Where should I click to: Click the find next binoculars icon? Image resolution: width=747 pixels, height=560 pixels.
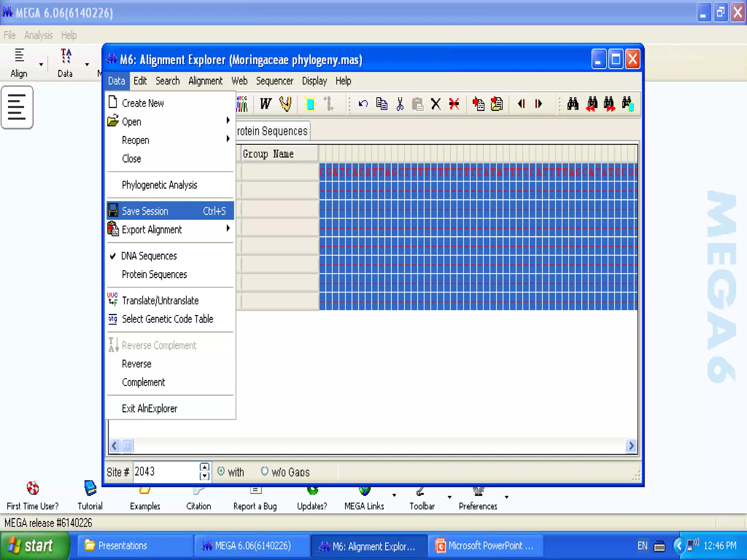pos(609,104)
